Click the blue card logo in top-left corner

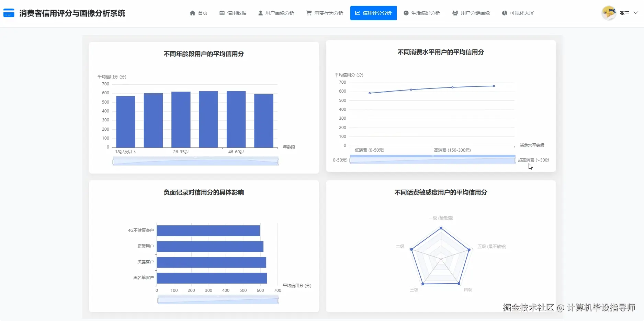(9, 13)
